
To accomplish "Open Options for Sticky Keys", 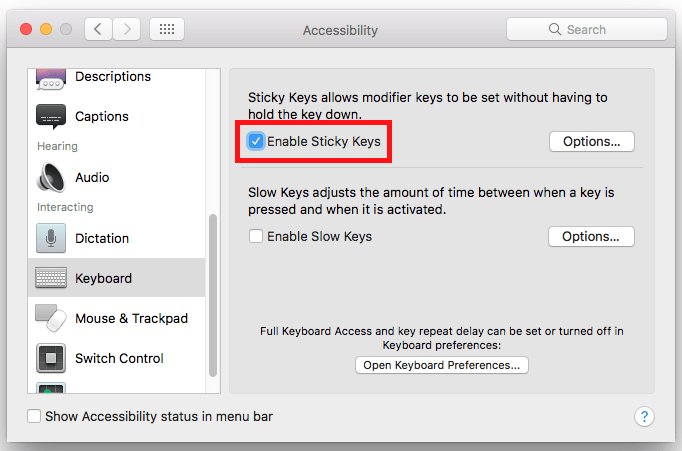I will pos(592,141).
